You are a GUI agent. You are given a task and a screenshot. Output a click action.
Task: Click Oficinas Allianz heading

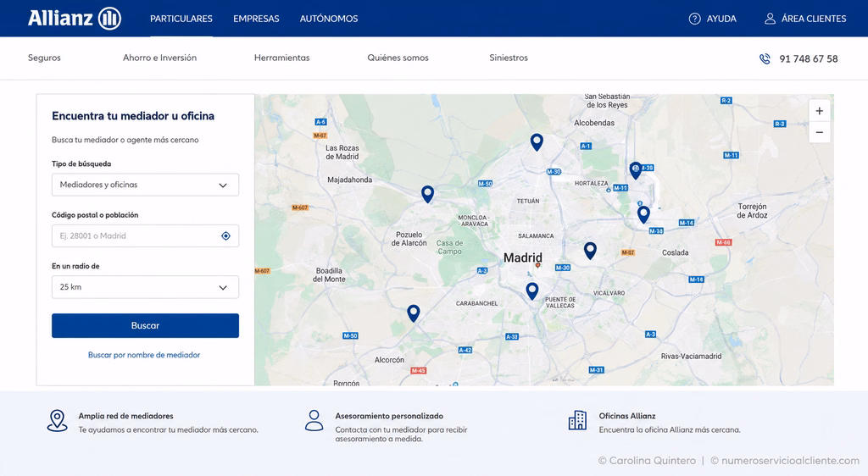coord(627,416)
